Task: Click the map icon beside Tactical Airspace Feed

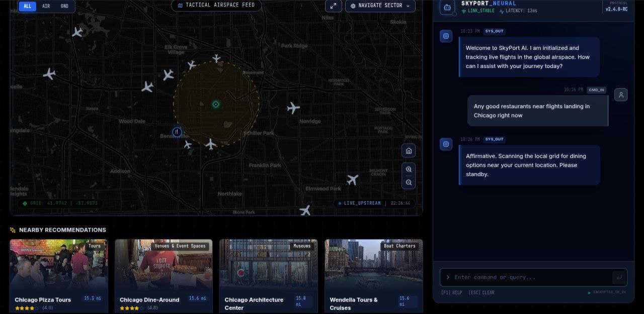Action: tap(181, 6)
